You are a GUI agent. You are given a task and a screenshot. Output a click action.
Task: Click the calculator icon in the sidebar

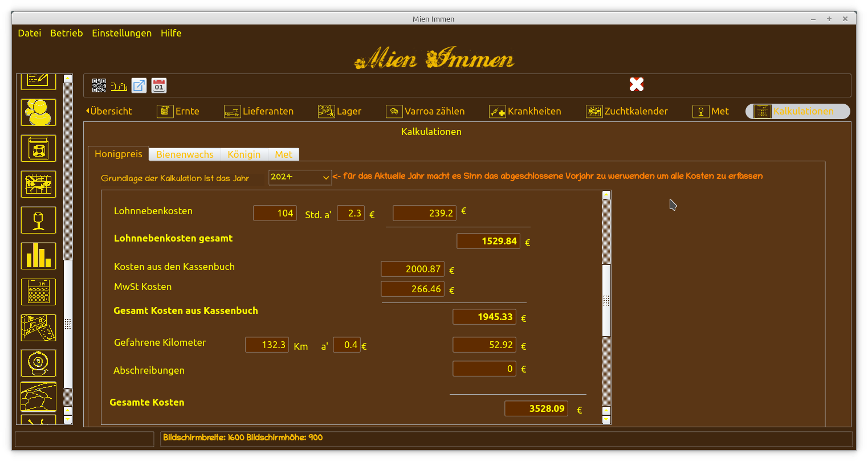39,292
